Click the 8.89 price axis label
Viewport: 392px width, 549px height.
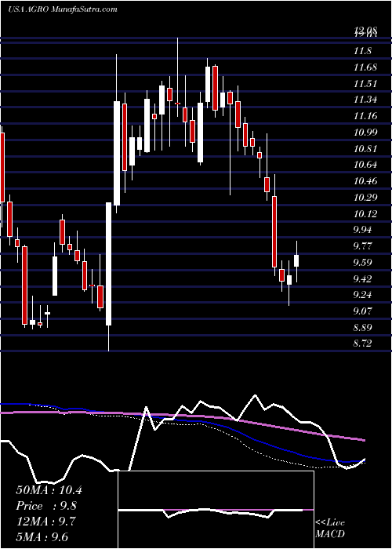click(362, 327)
